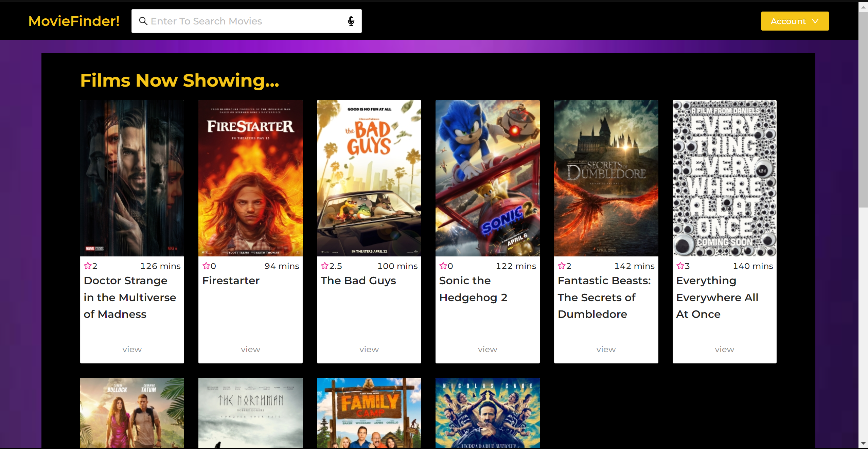
Task: Click the microphone voice search icon
Action: 351,21
